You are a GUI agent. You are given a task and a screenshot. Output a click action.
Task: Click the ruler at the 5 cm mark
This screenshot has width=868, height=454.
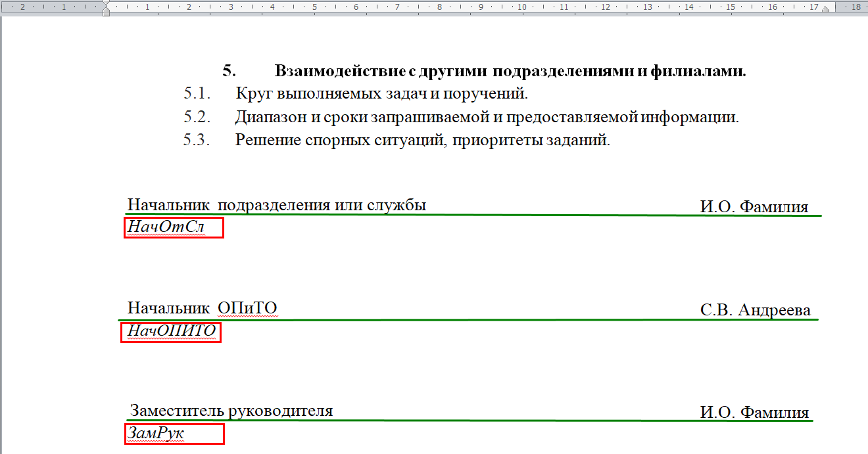click(x=314, y=7)
